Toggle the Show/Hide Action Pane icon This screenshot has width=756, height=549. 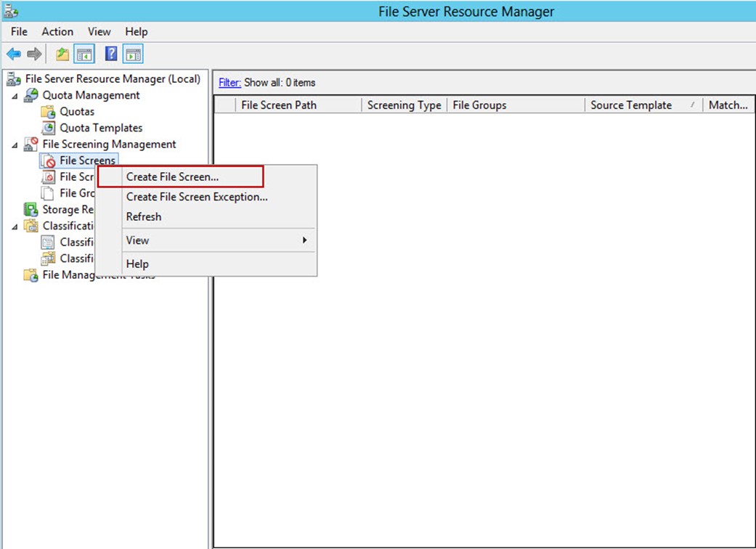coord(133,54)
